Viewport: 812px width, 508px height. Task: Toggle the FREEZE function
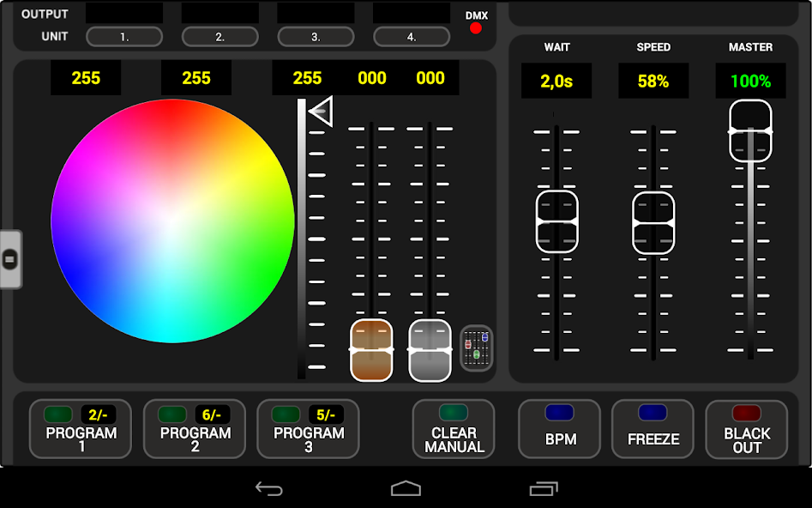point(653,429)
